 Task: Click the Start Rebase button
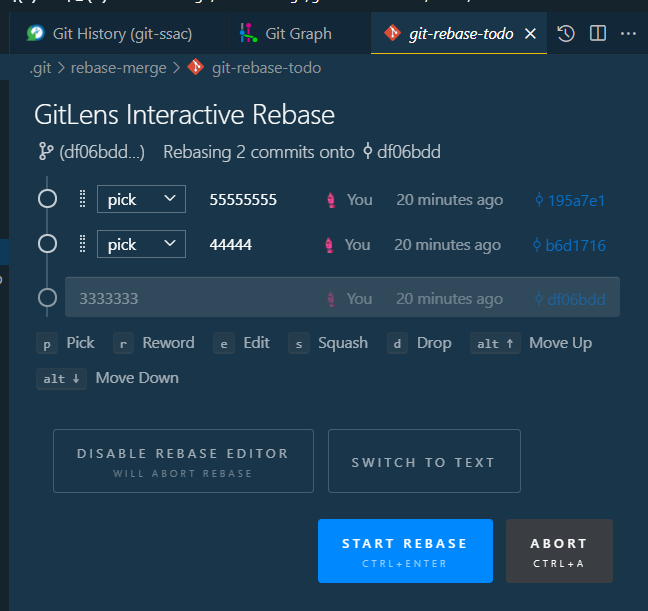[405, 551]
